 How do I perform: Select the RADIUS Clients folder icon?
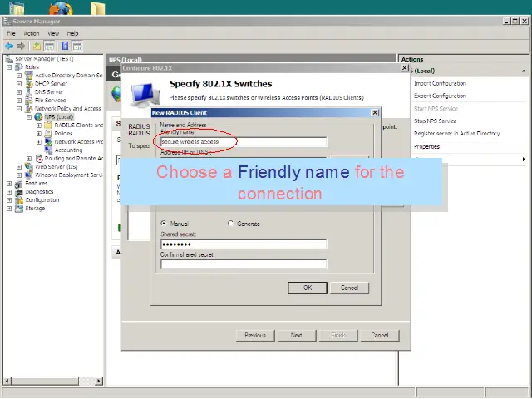48,126
